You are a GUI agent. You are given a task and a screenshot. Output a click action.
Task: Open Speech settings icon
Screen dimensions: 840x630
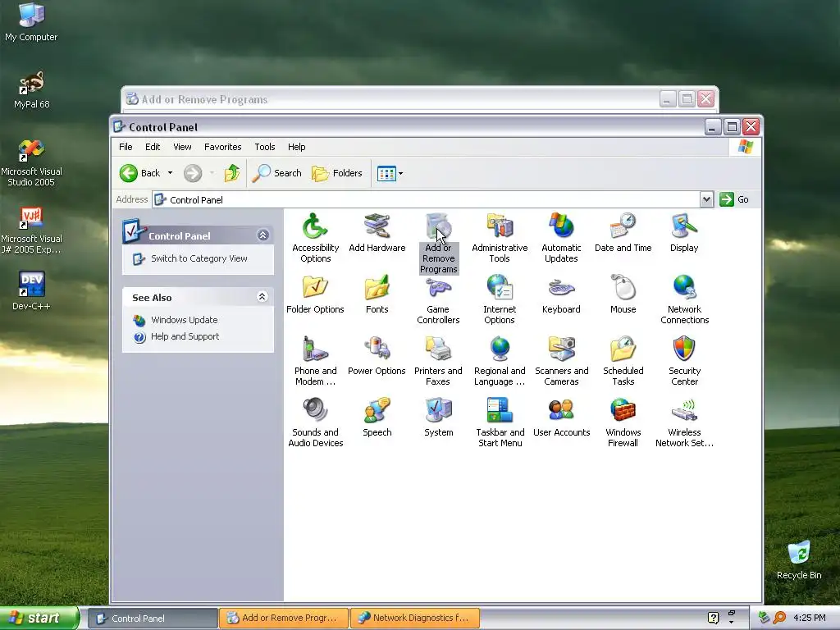(x=377, y=418)
